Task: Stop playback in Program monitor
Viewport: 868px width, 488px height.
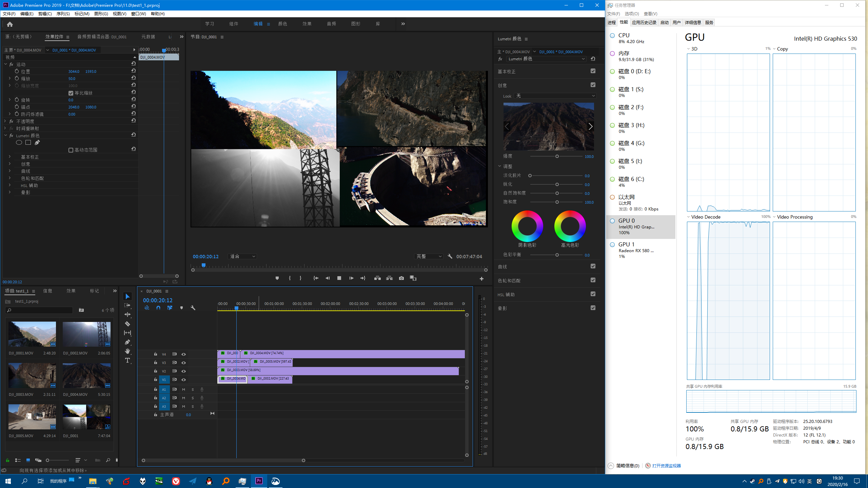Action: point(339,278)
